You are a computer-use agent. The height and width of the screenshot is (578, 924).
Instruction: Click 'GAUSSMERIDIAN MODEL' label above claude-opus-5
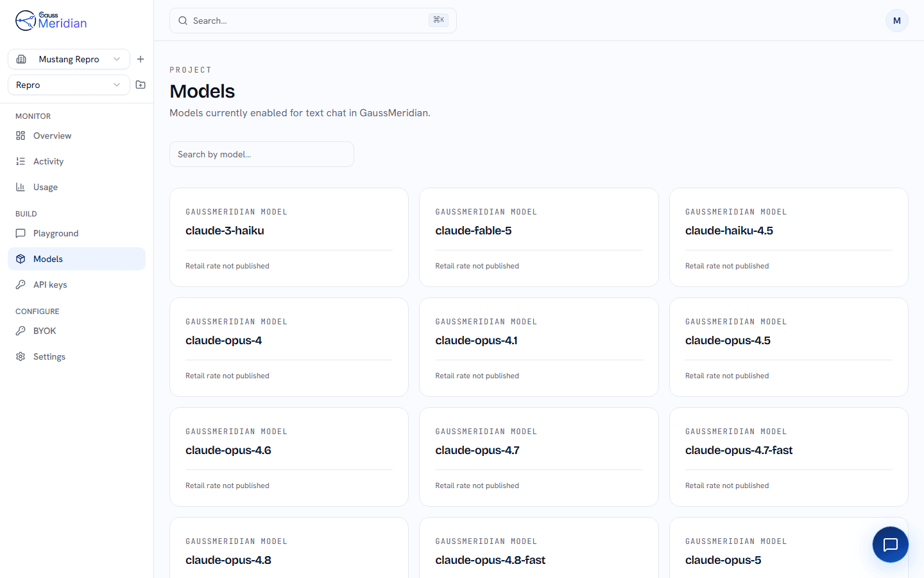(736, 541)
